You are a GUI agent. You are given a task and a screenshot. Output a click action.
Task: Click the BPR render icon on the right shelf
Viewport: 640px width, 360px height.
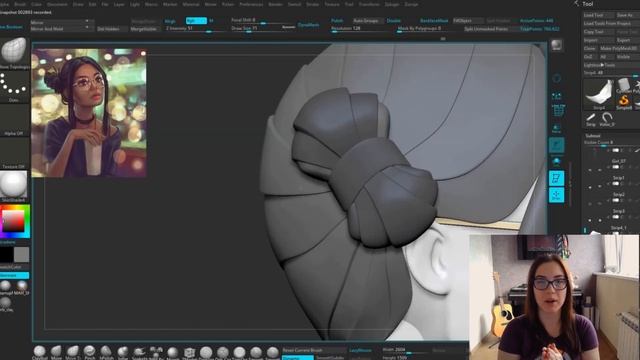556,45
